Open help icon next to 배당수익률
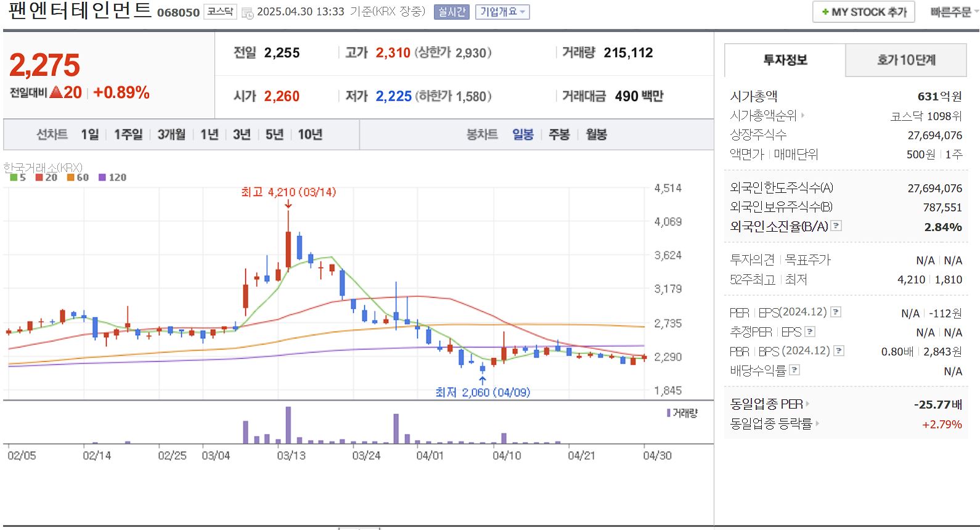 pyautogui.click(x=794, y=370)
